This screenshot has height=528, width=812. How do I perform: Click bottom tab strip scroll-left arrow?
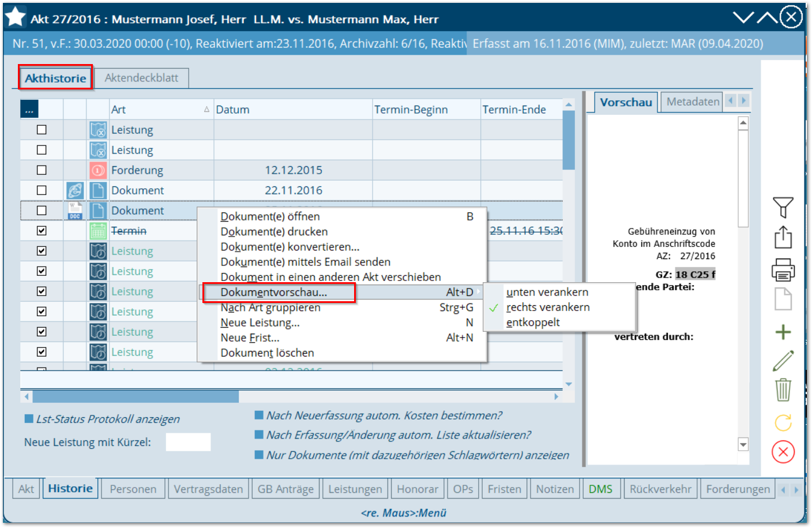783,490
